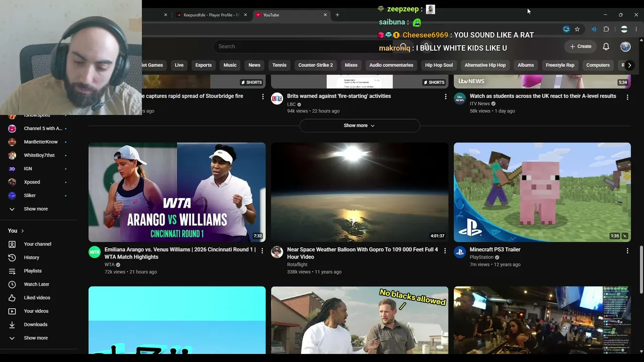The height and width of the screenshot is (362, 644).
Task: Open the WhiteBoy7thst subscription
Action: pos(38,155)
